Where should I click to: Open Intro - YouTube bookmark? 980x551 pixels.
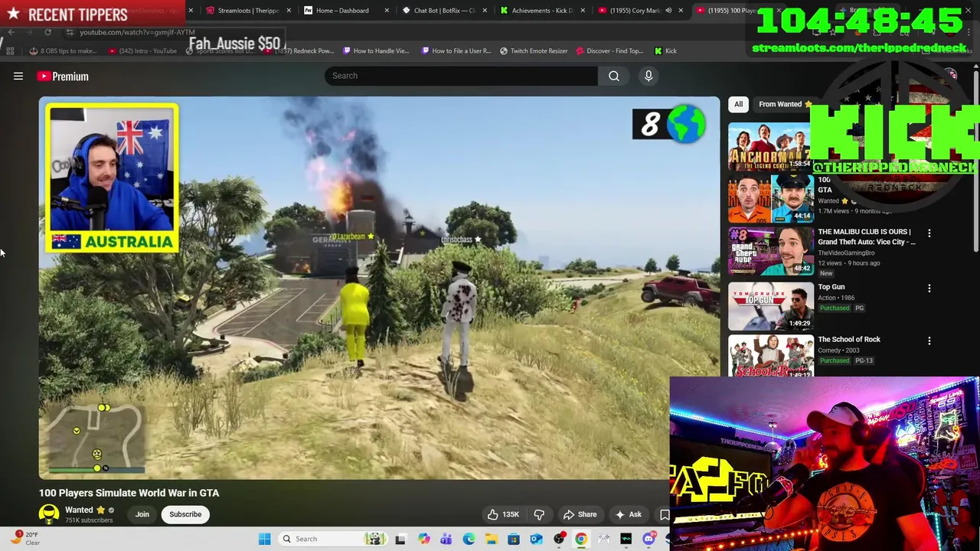tap(142, 51)
